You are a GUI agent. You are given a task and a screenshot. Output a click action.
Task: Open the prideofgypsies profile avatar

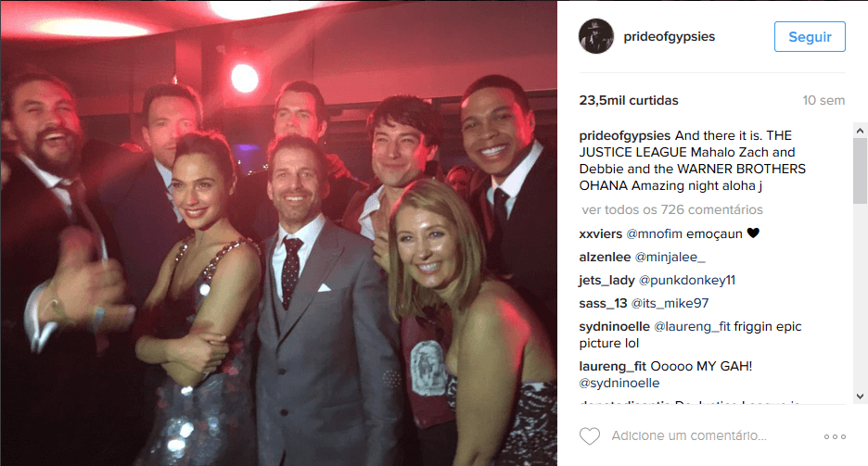pyautogui.click(x=596, y=36)
